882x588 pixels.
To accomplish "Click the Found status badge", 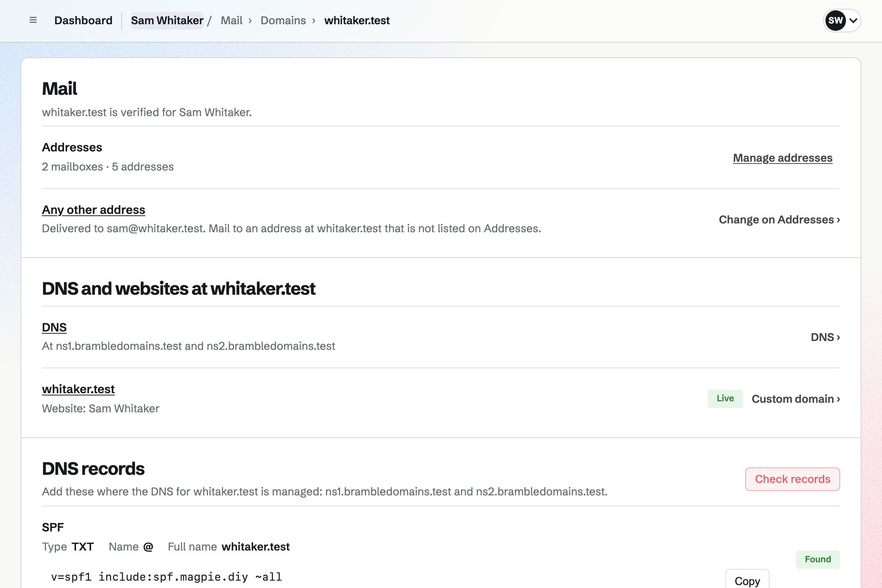I will pos(818,559).
